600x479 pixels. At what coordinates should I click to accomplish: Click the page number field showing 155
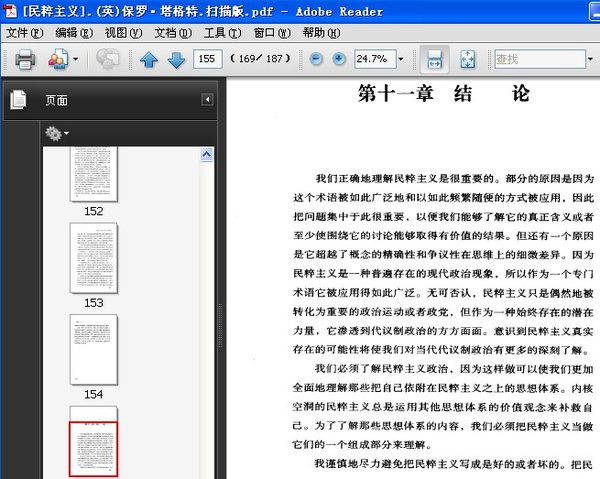(x=208, y=60)
